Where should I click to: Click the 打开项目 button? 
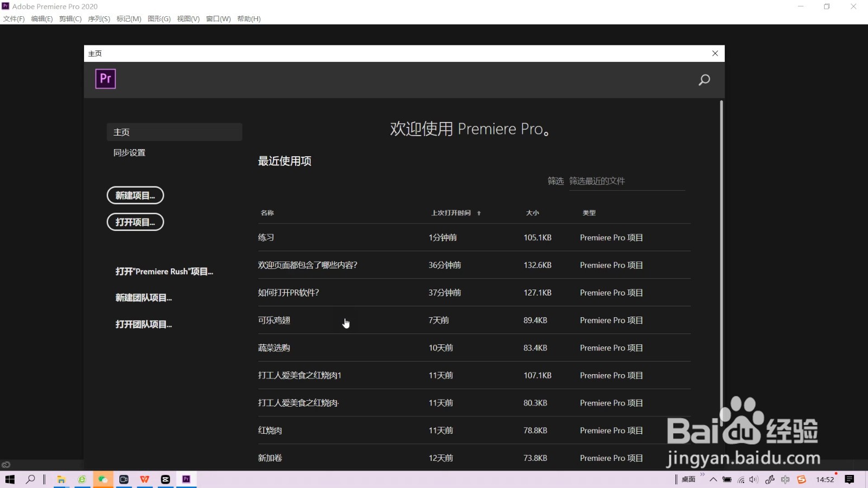pyautogui.click(x=135, y=222)
